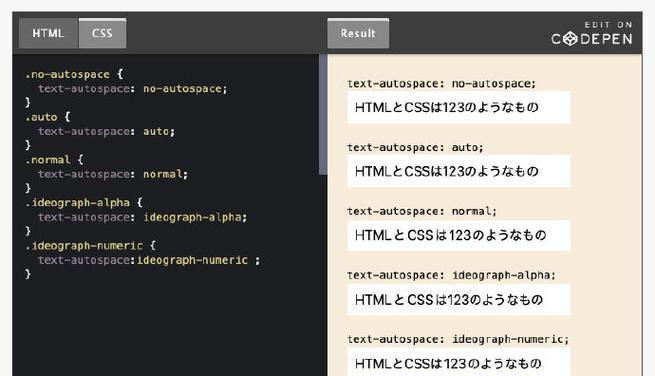Click result label text-autospace: normal;
Viewport: 655px width, 376px height.
422,211
